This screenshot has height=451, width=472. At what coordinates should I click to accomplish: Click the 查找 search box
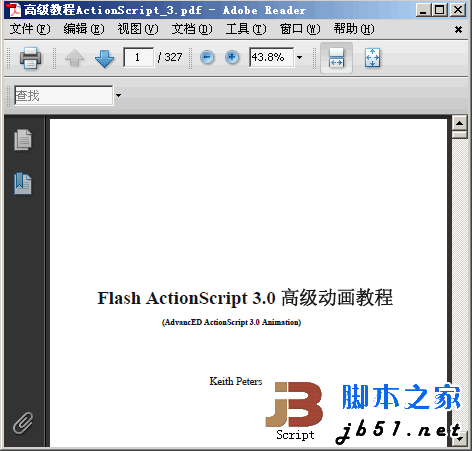point(64,96)
